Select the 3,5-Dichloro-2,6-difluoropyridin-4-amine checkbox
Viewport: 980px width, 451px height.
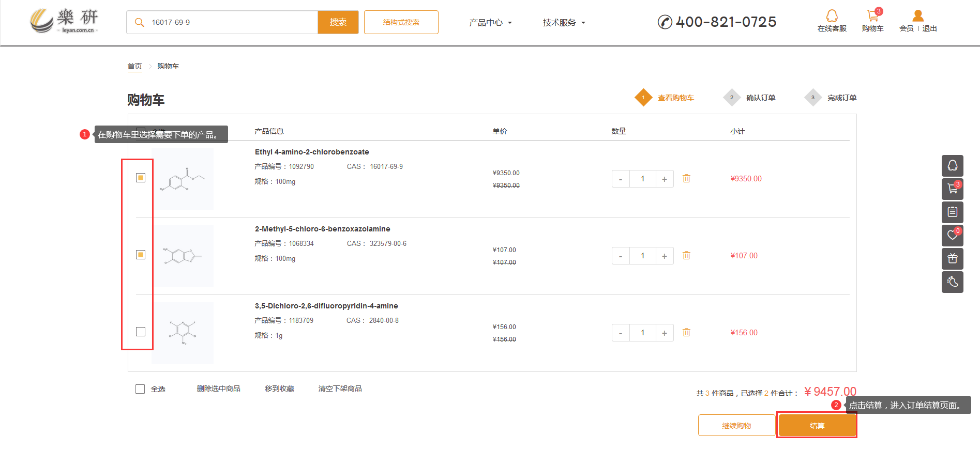(x=141, y=332)
